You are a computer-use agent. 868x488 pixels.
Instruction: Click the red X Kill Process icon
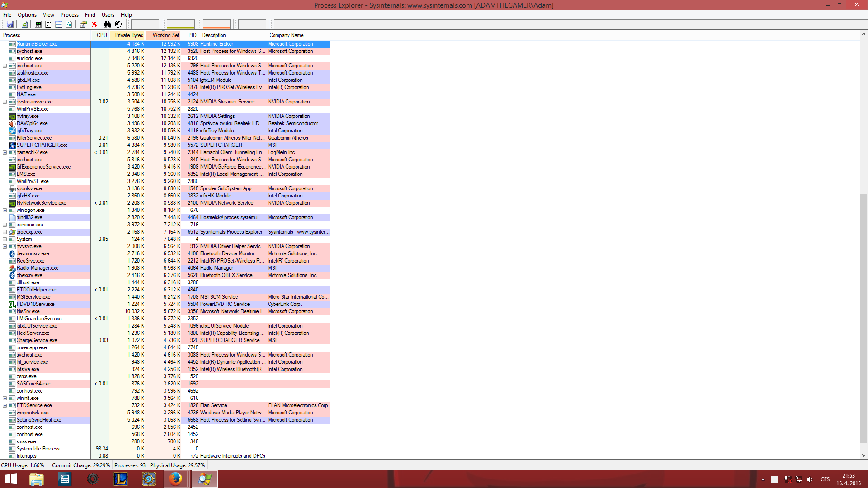pyautogui.click(x=94, y=24)
